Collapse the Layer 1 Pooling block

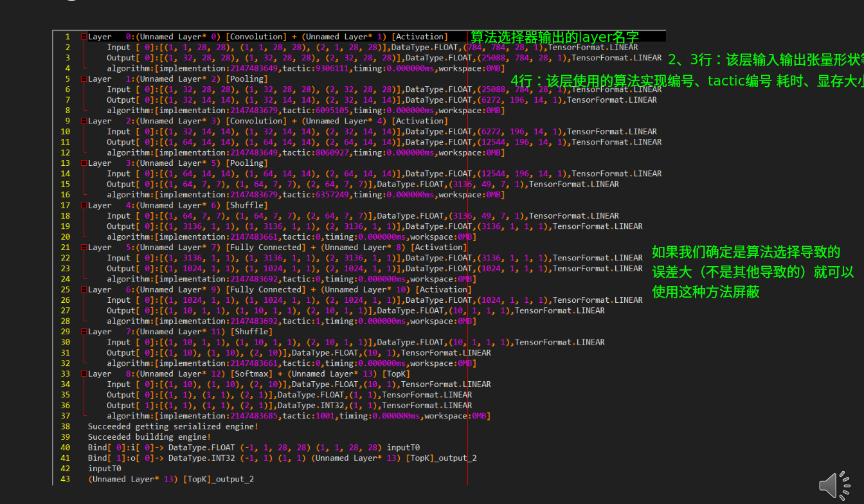click(84, 79)
